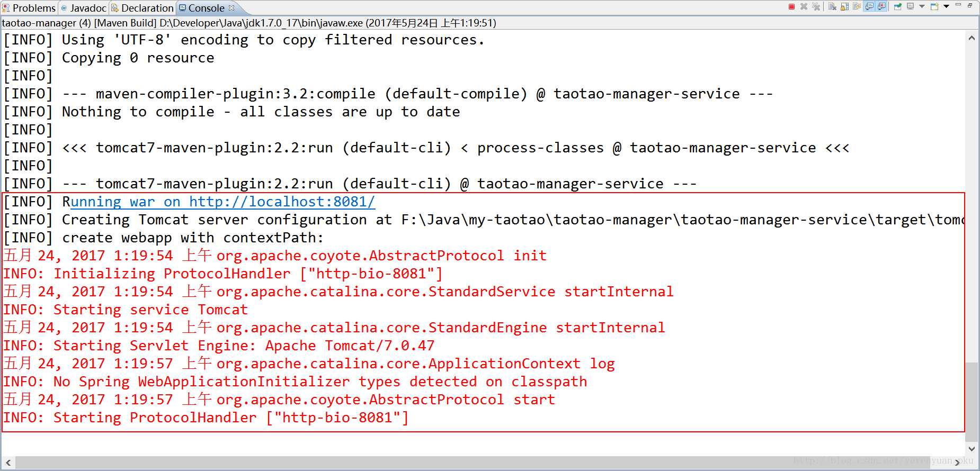980x471 pixels.
Task: Toggle show console on standard error change
Action: (881, 6)
